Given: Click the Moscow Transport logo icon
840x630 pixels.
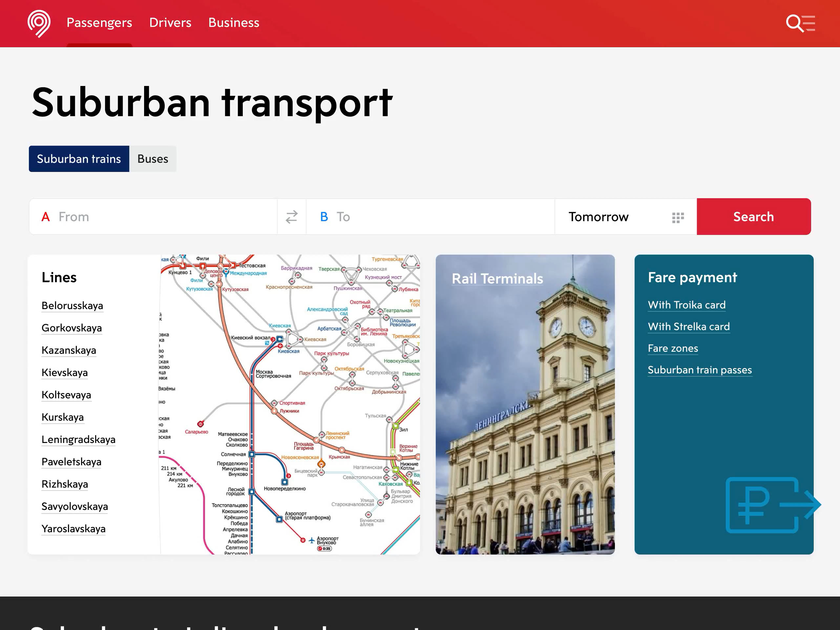Looking at the screenshot, I should click(x=39, y=23).
